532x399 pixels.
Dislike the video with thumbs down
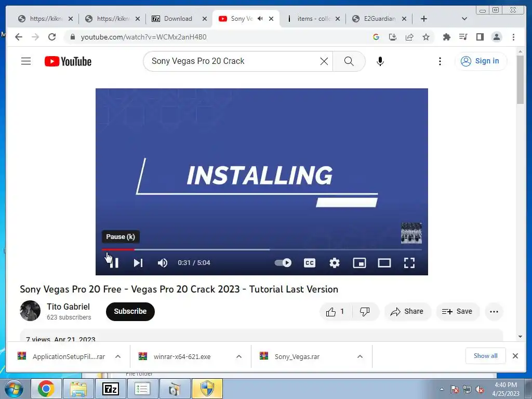365,312
